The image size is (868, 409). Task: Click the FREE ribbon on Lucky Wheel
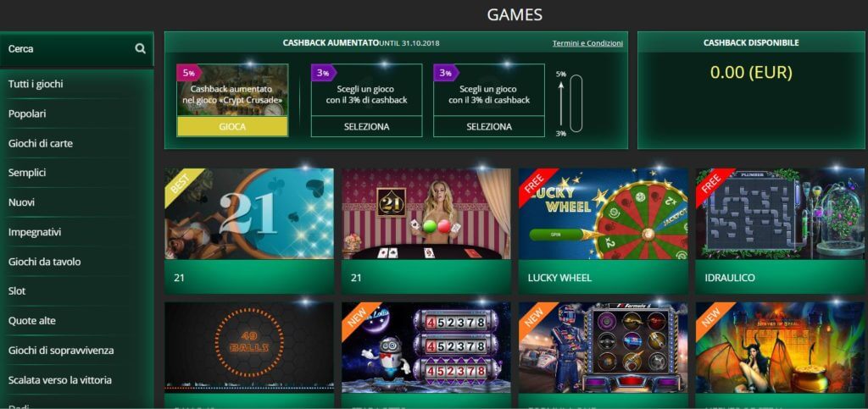pos(536,184)
